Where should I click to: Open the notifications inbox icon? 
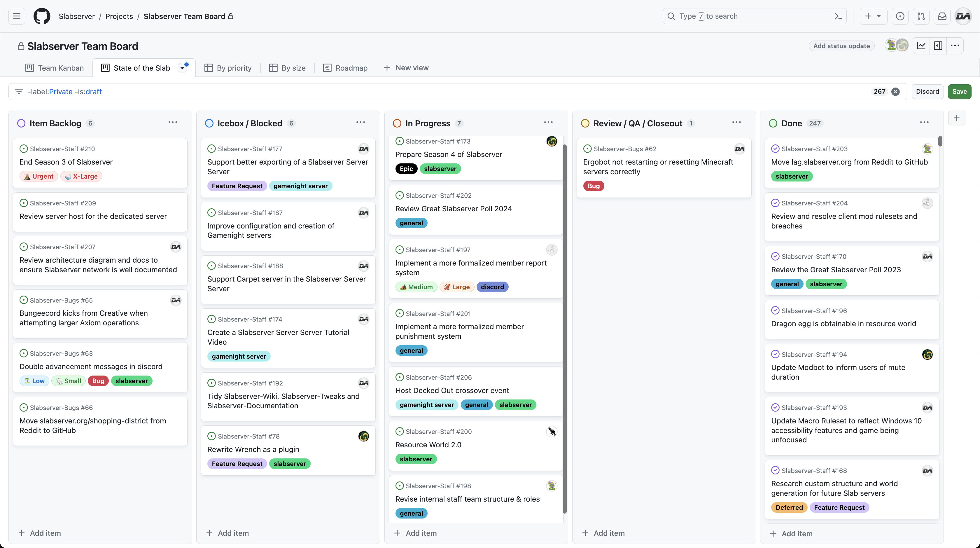[x=942, y=16]
